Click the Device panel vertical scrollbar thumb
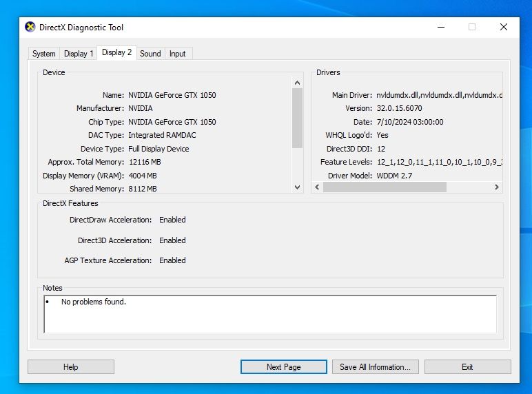Screen dimensions: 532x394 (297, 118)
